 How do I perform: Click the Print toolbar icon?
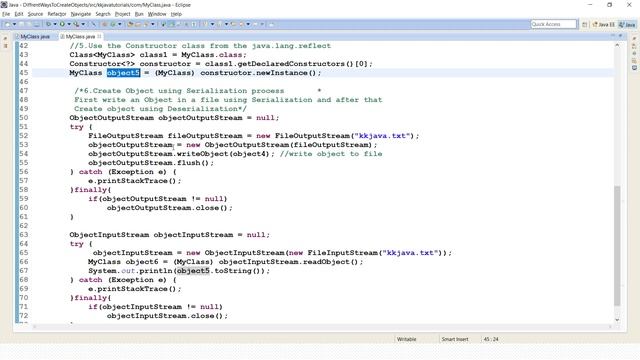pos(37,24)
